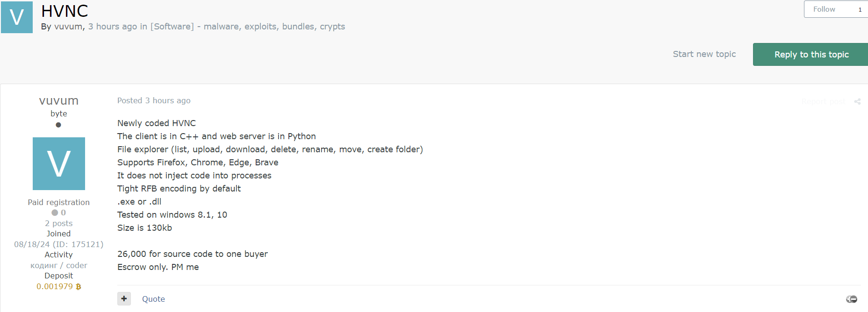
Task: Give positive reputation with the plus icon
Action: [849, 299]
